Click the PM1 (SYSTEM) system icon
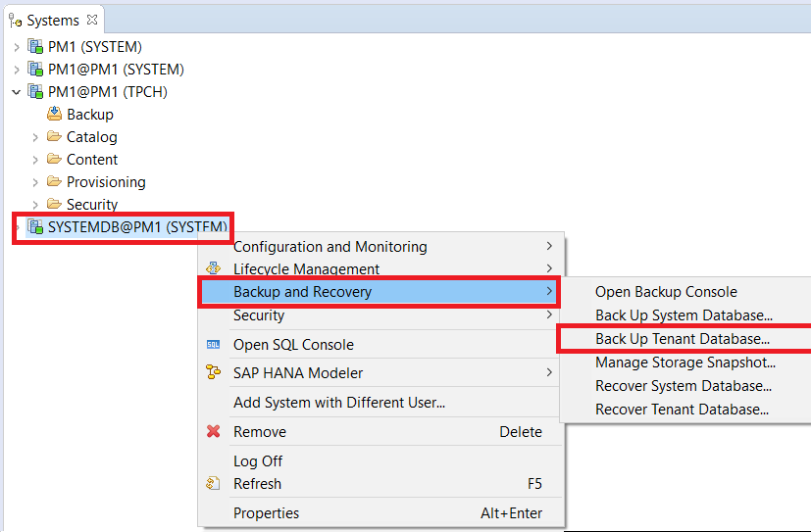This screenshot has height=532, width=811. (35, 46)
